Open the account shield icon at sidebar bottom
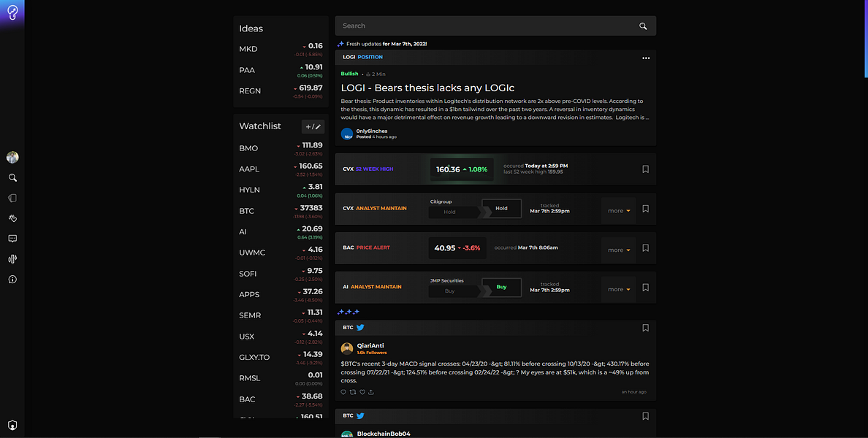Image resolution: width=868 pixels, height=438 pixels. point(12,426)
